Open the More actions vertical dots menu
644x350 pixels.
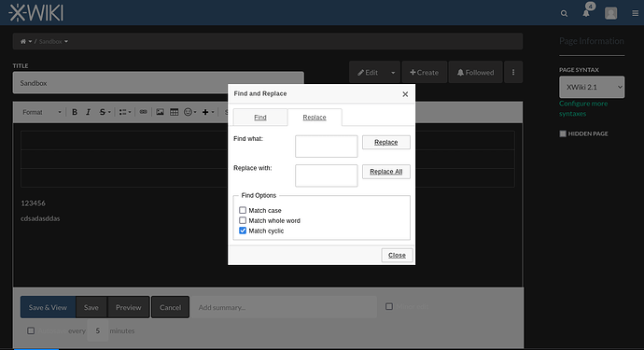(x=513, y=72)
